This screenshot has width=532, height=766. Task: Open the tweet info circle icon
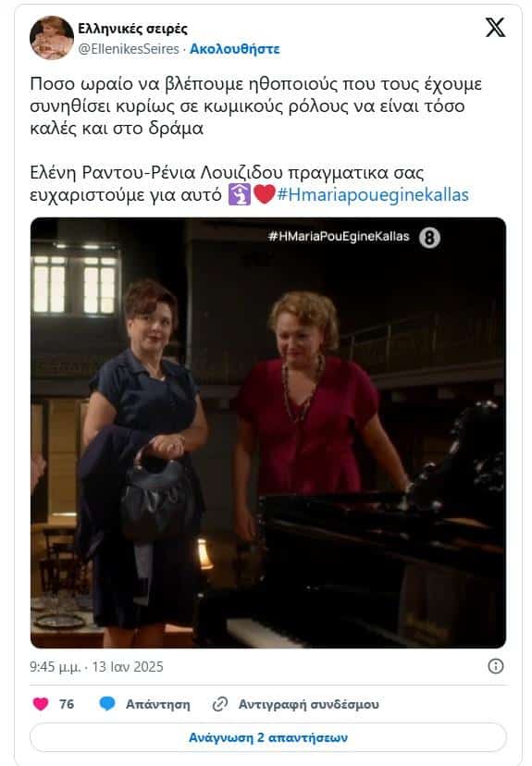[x=495, y=666]
